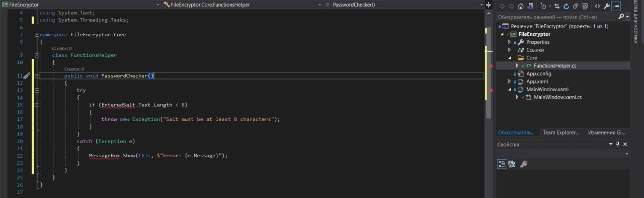Click the Back navigation arrow in Solution Explorer

(x=503, y=6)
